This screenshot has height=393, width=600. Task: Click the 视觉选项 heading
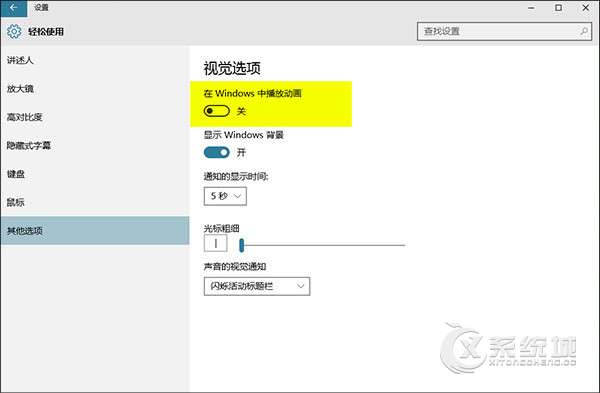point(232,68)
